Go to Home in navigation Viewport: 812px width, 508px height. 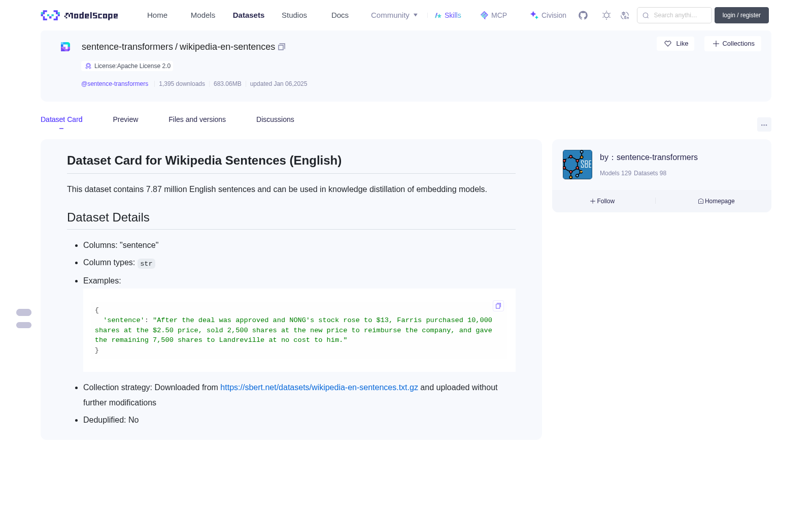pos(157,15)
